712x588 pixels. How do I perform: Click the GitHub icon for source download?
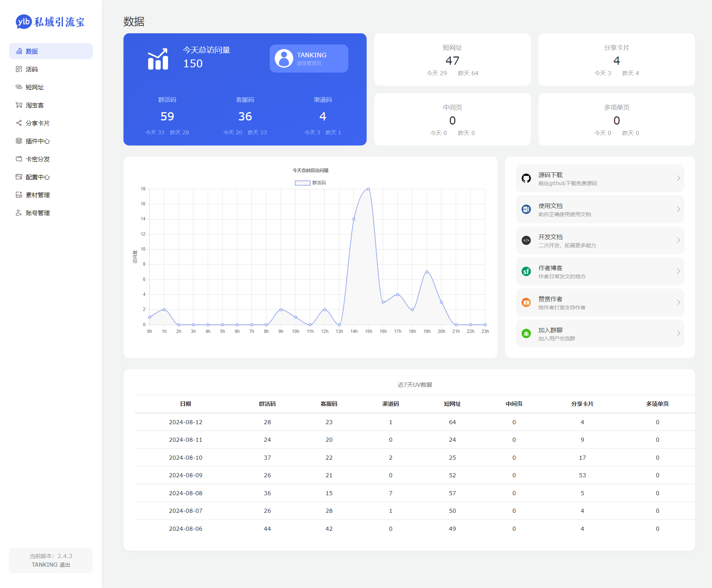click(526, 178)
